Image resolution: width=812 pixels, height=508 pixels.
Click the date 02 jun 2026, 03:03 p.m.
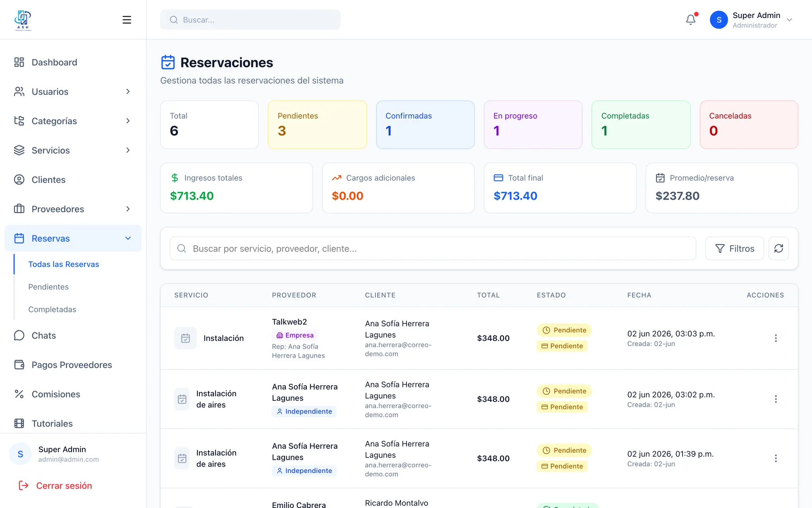click(671, 334)
